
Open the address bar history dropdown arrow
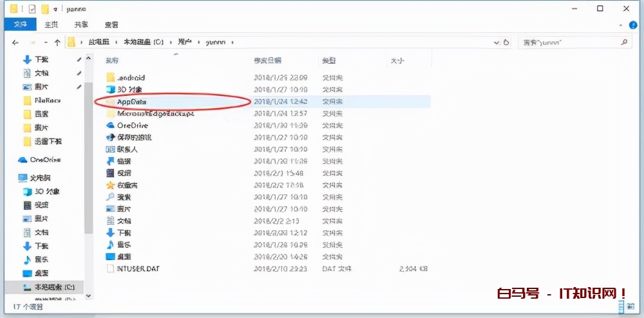coord(497,42)
